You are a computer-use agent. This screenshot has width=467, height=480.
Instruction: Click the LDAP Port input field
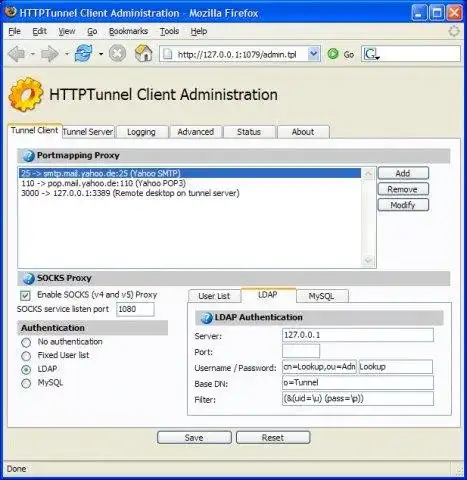click(301, 351)
